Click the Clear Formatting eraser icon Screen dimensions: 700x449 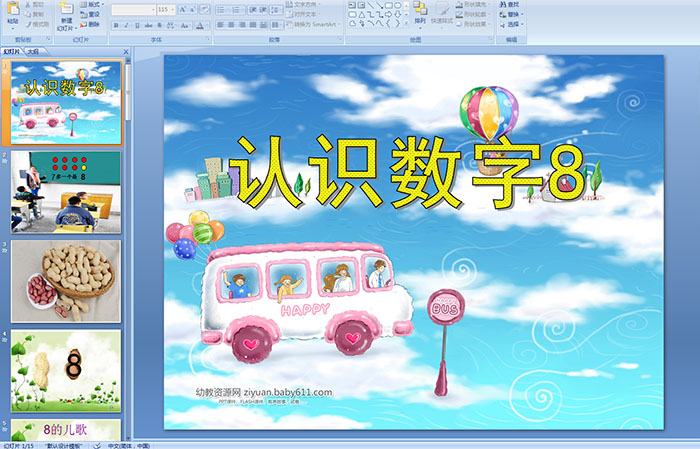tap(205, 9)
